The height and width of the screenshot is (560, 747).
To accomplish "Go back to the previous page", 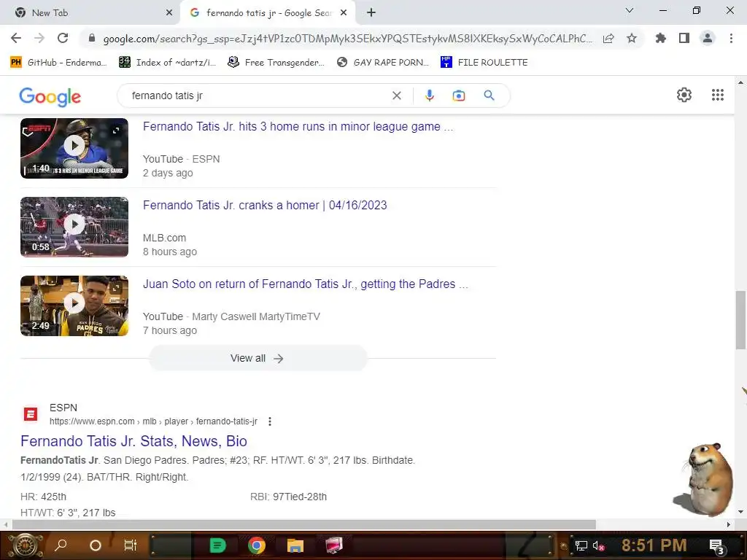I will [x=16, y=38].
